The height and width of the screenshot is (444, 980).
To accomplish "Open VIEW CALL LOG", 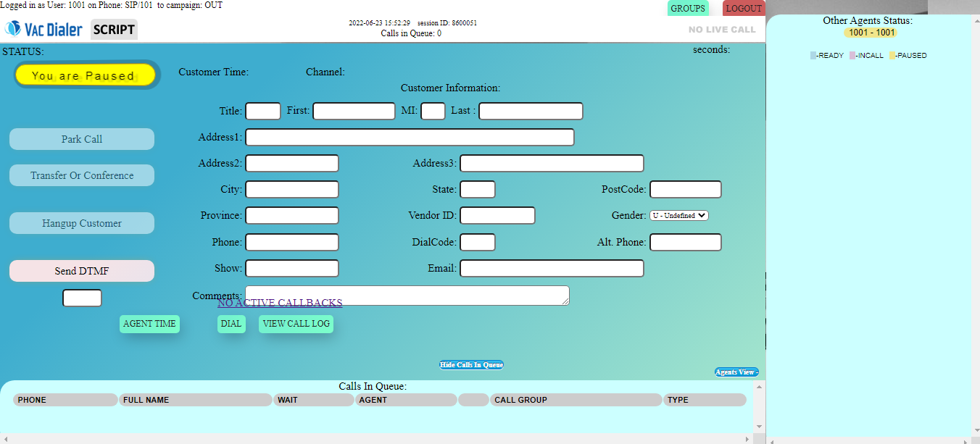I will [x=296, y=324].
